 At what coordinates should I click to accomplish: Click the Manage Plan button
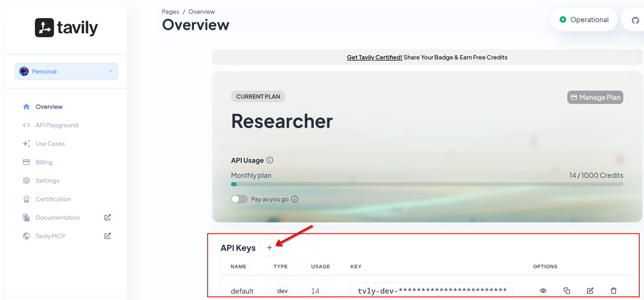pyautogui.click(x=595, y=97)
